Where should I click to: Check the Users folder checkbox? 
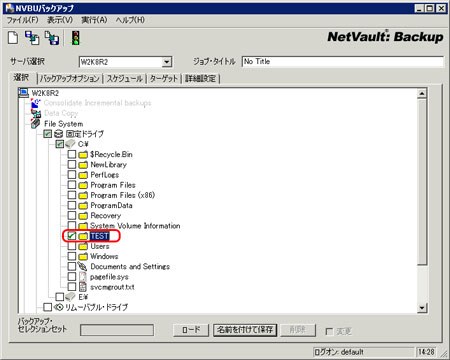pos(72,246)
